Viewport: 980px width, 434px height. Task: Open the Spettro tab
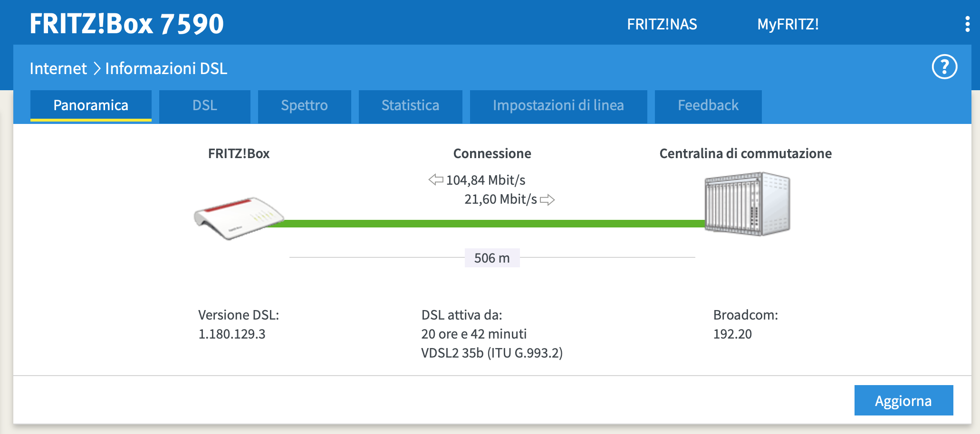304,106
